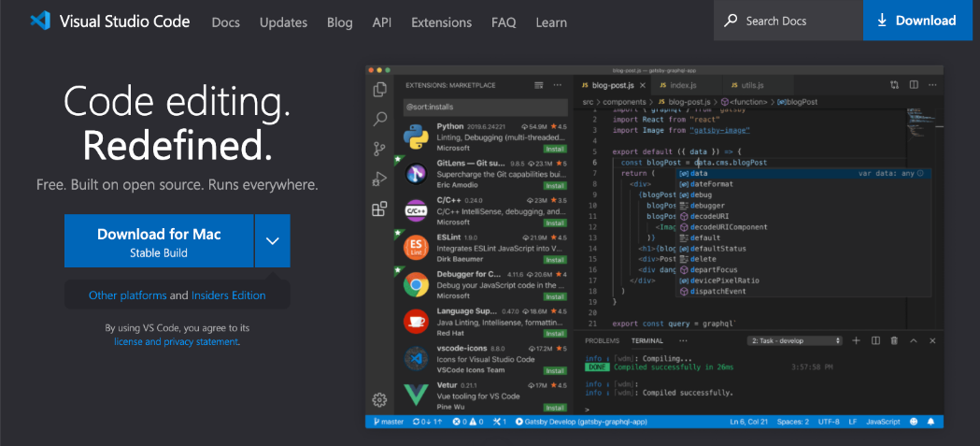Click the search magnifier icon in Search Docs
This screenshot has height=446, width=980.
click(731, 21)
